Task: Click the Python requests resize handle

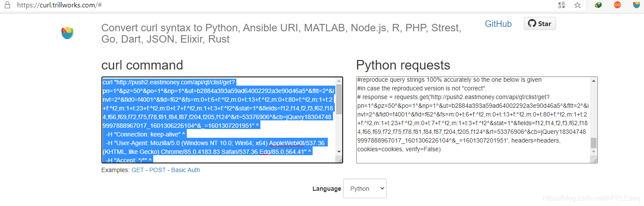Action: [x=594, y=159]
